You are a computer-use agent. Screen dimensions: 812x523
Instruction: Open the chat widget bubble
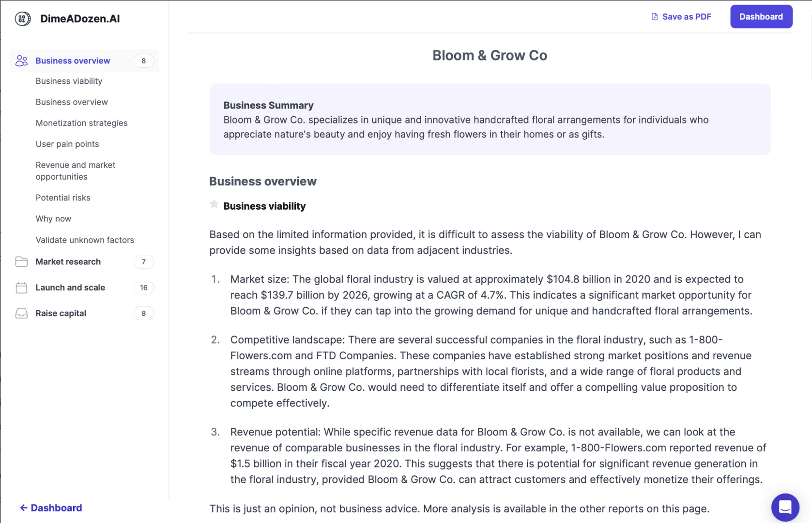(x=785, y=507)
